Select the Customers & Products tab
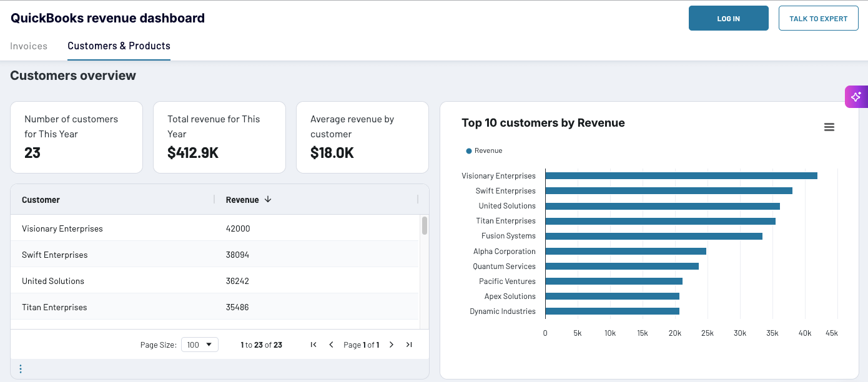The width and height of the screenshot is (868, 382). click(119, 46)
